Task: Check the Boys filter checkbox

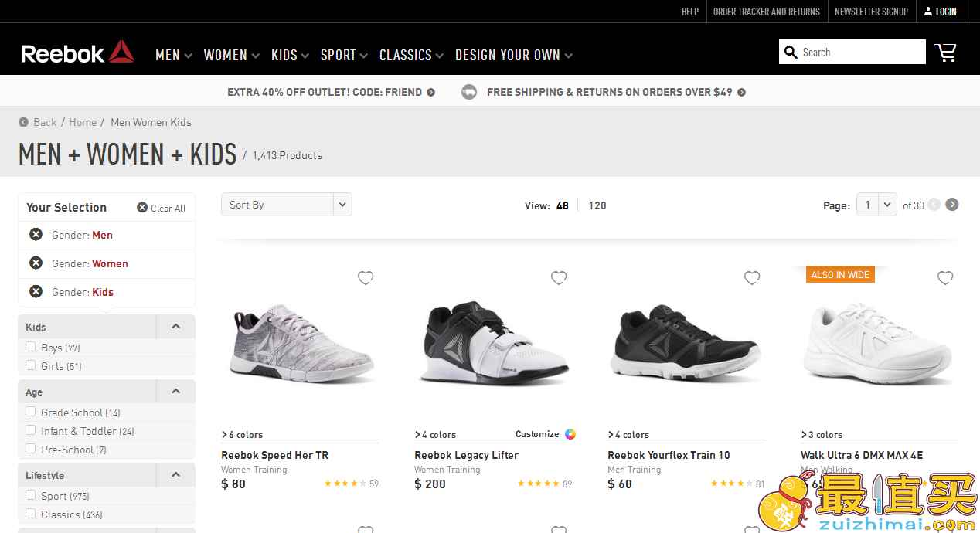Action: click(x=31, y=347)
